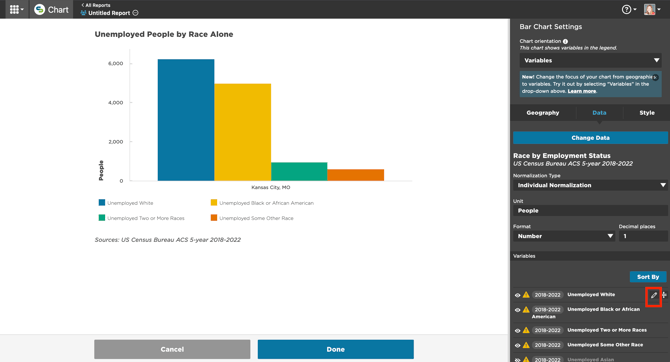Toggle visibility of Unemployed White variable
The image size is (670, 362).
[517, 295]
